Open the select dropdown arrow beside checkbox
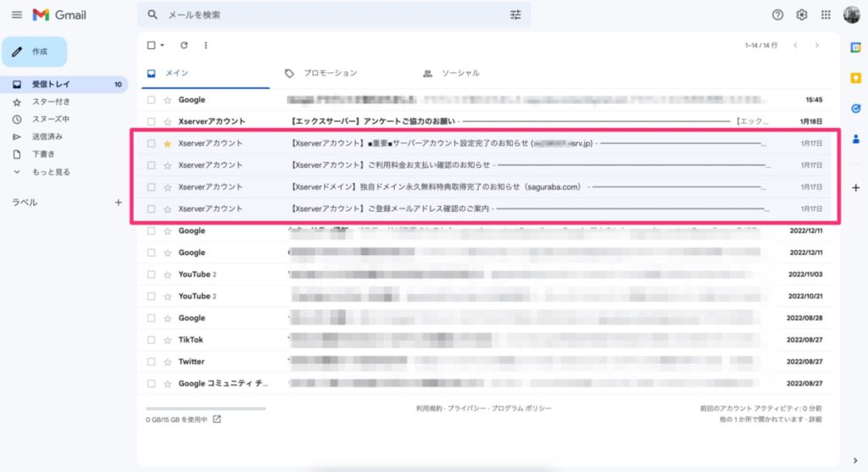This screenshot has width=868, height=472. point(162,46)
